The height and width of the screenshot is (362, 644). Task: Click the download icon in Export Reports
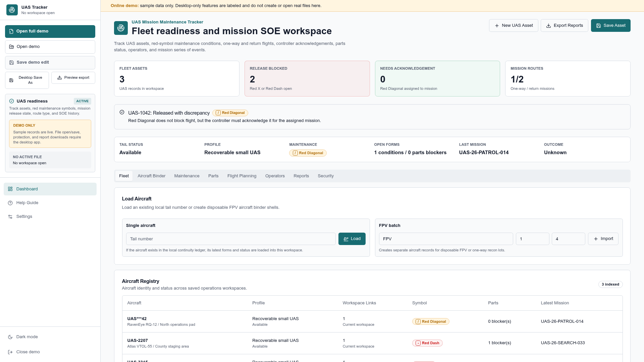(x=549, y=25)
